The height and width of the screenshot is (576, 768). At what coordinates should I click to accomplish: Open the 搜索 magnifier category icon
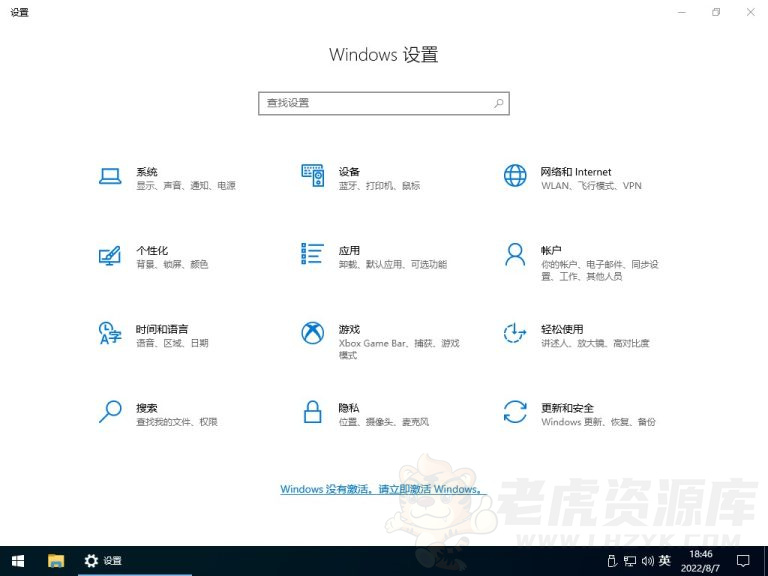[x=110, y=411]
